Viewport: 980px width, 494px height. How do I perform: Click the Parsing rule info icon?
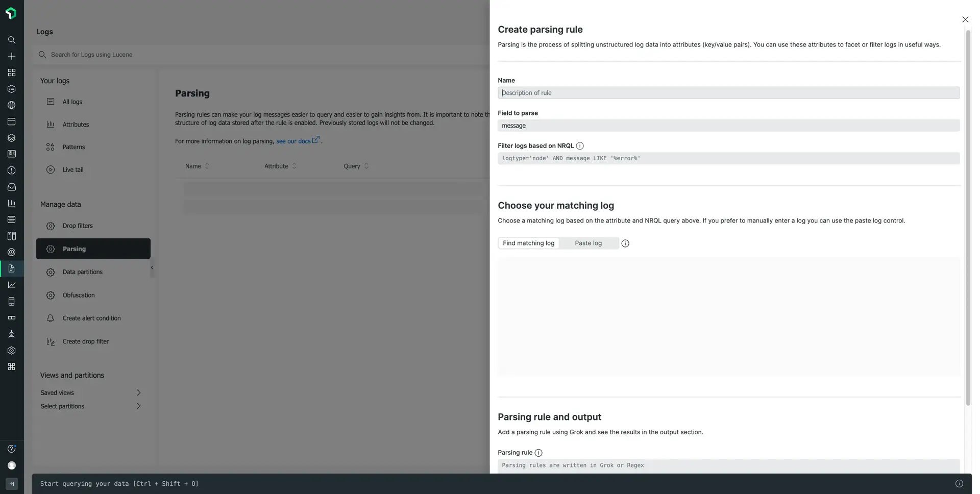pos(538,453)
